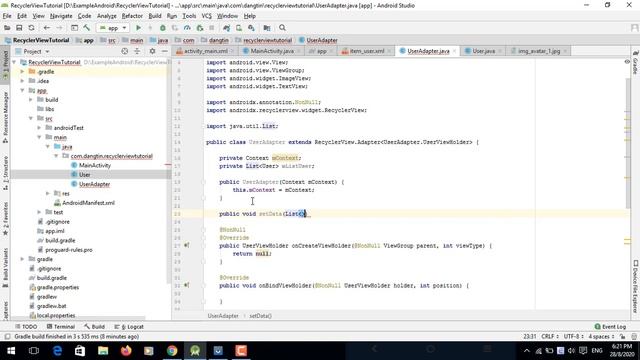The height and width of the screenshot is (360, 640).
Task: Expand the .idea folder
Action: click(x=22, y=81)
